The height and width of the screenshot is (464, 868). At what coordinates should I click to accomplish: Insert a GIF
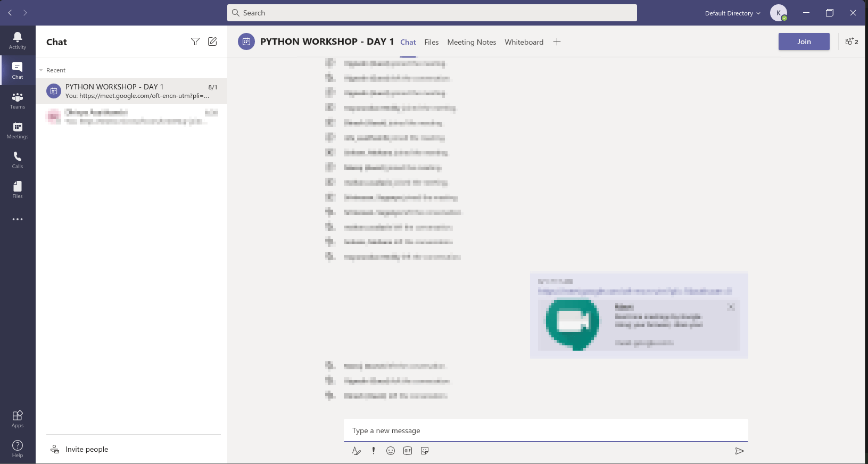408,451
